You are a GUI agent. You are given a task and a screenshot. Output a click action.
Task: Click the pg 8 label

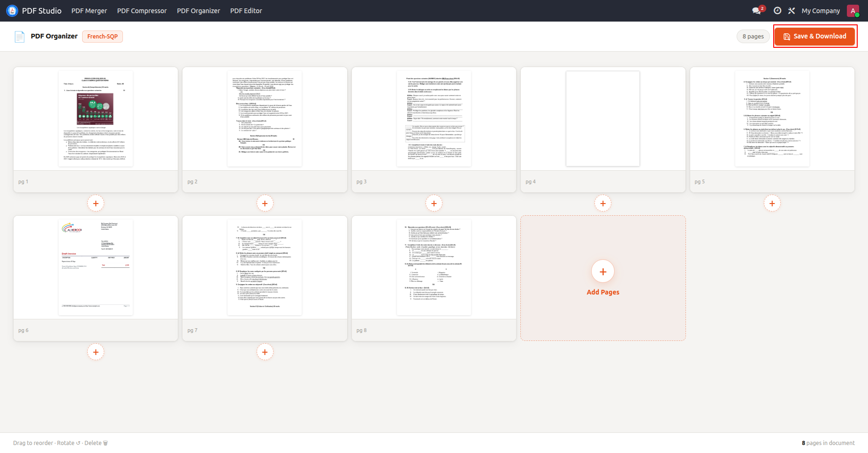pyautogui.click(x=361, y=330)
